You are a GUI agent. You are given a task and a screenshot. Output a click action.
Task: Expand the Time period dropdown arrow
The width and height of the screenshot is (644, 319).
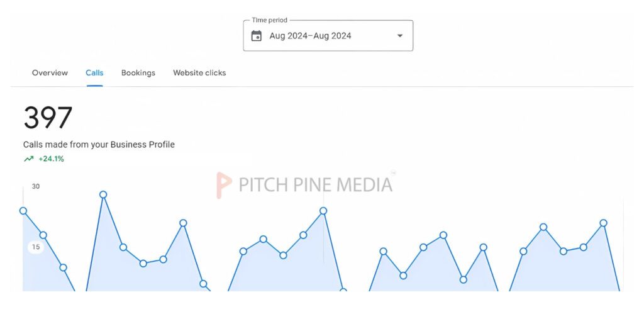400,36
